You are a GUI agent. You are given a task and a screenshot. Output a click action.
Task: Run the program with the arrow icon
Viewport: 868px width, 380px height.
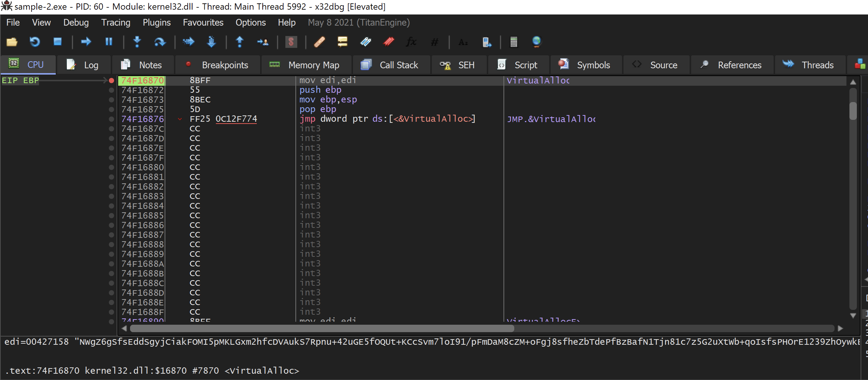[x=86, y=42]
